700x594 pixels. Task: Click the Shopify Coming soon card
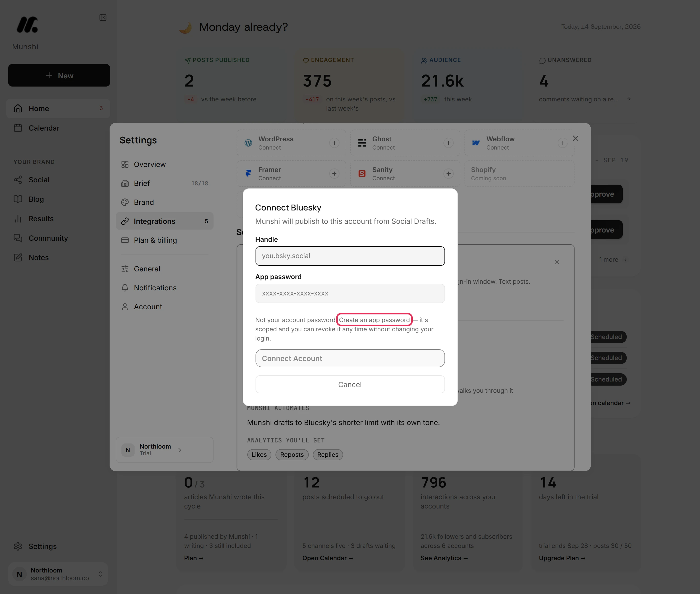tap(519, 174)
